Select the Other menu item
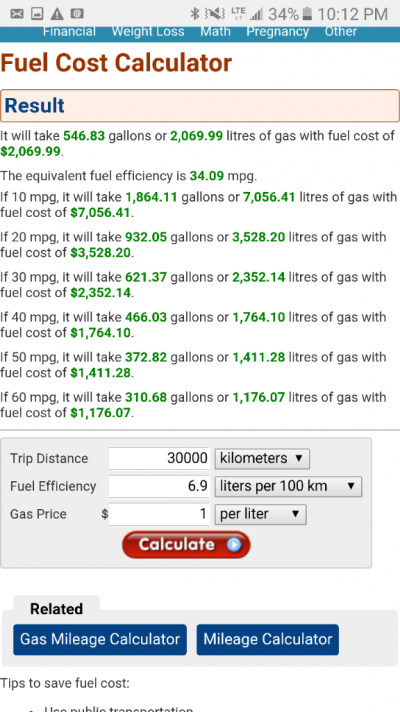This screenshot has width=400, height=712. click(x=341, y=32)
